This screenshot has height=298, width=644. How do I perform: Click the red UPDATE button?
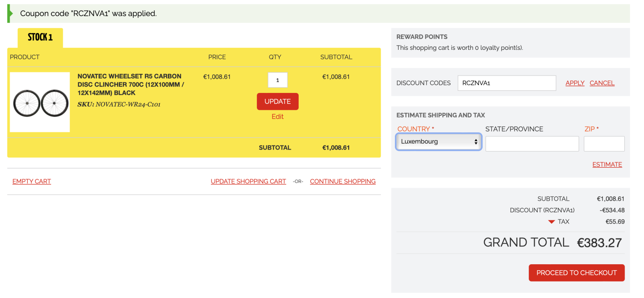(278, 101)
